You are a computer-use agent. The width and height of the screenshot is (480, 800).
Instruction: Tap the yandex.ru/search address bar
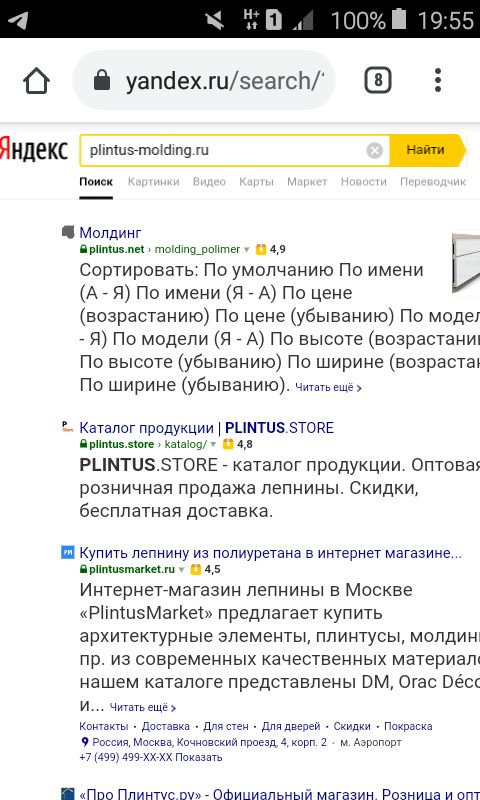pos(204,80)
